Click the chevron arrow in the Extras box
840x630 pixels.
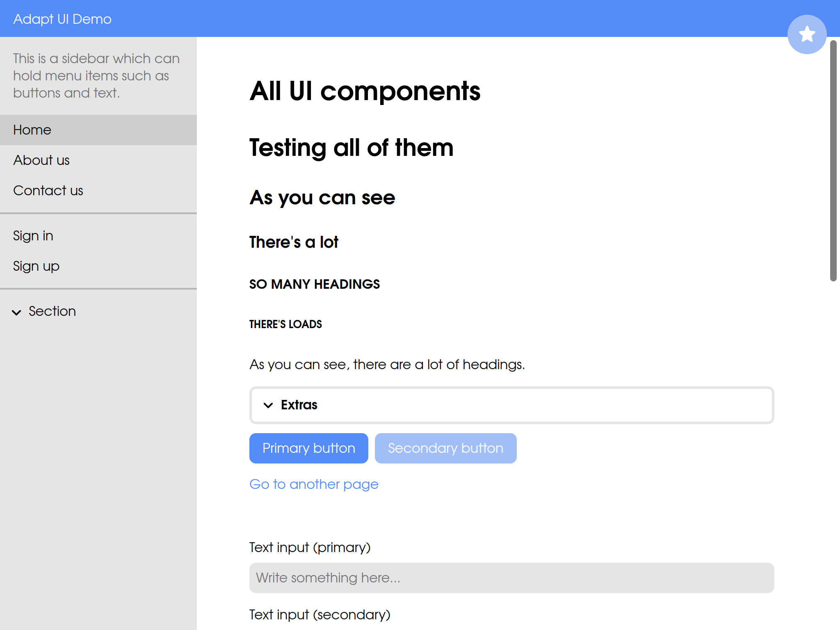[268, 405]
